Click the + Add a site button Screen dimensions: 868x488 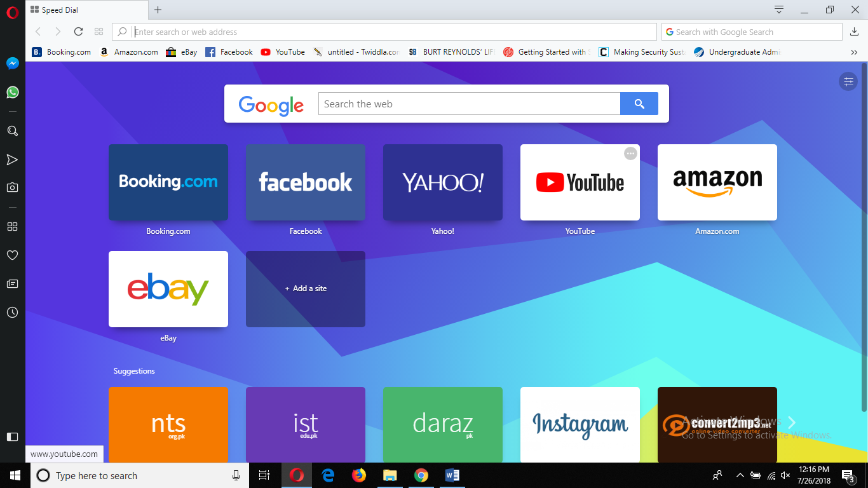tap(305, 289)
